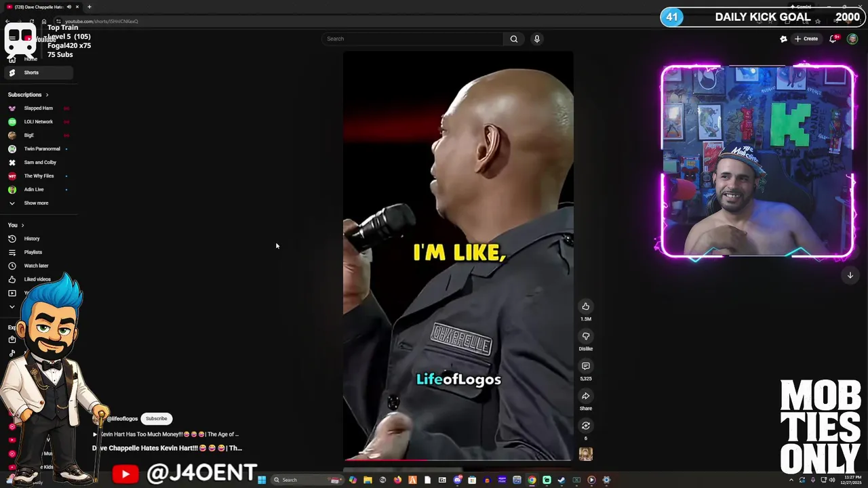Image resolution: width=868 pixels, height=488 pixels.
Task: Open the YouTube account avatar menu
Action: pos(852,39)
